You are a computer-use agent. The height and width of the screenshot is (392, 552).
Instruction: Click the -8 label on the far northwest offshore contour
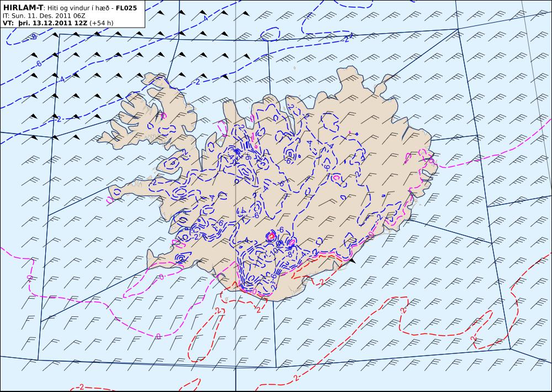point(34,36)
